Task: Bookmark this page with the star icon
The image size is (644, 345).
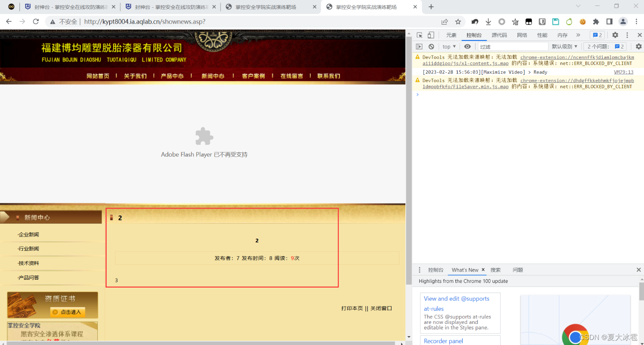Action: (x=458, y=22)
